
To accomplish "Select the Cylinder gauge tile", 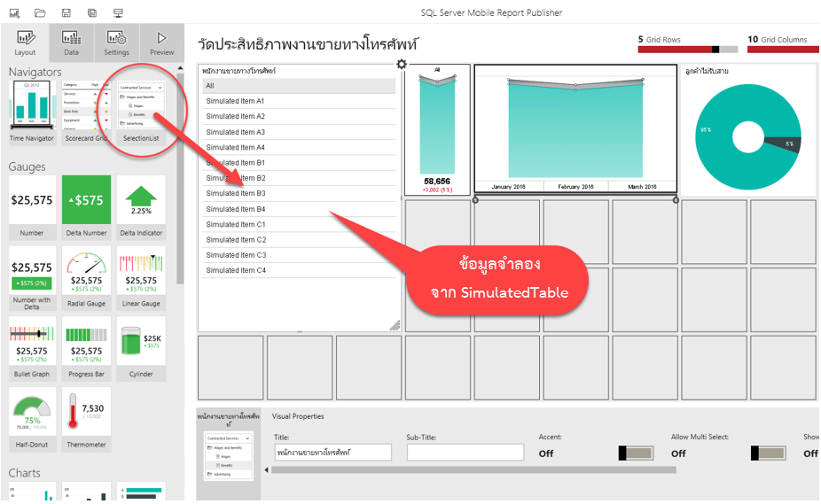I will pos(142,348).
